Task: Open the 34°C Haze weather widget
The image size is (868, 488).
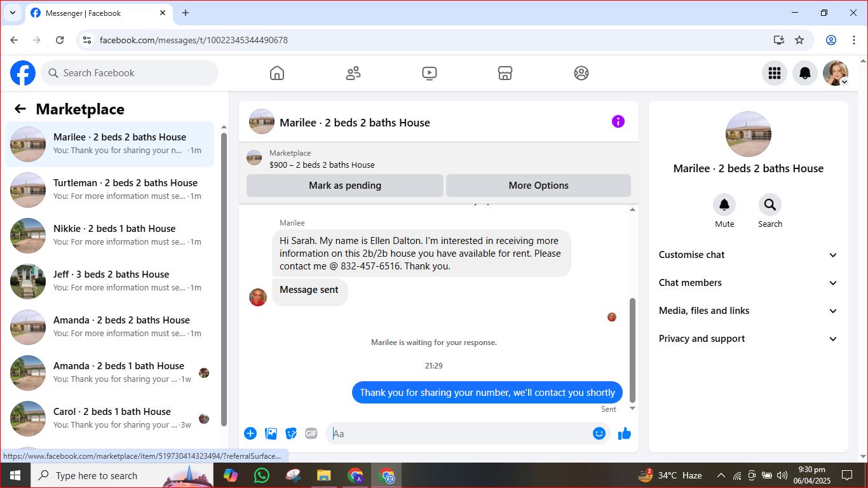Action: [x=670, y=475]
